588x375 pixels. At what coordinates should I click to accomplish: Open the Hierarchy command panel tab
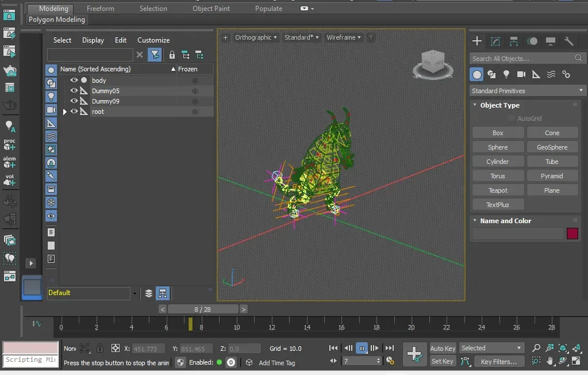(x=514, y=41)
